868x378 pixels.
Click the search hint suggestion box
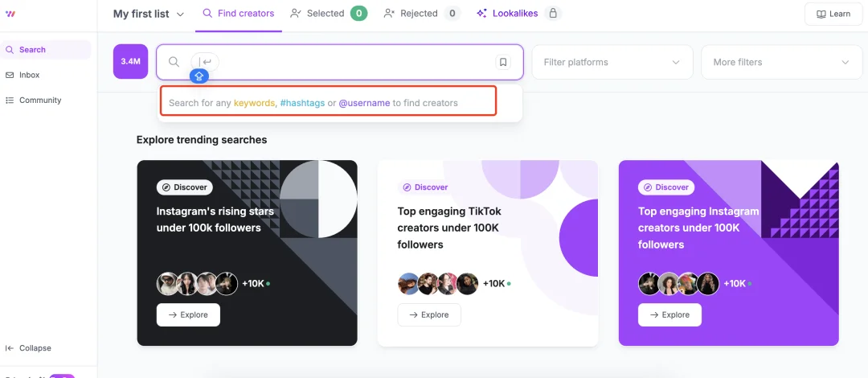328,103
